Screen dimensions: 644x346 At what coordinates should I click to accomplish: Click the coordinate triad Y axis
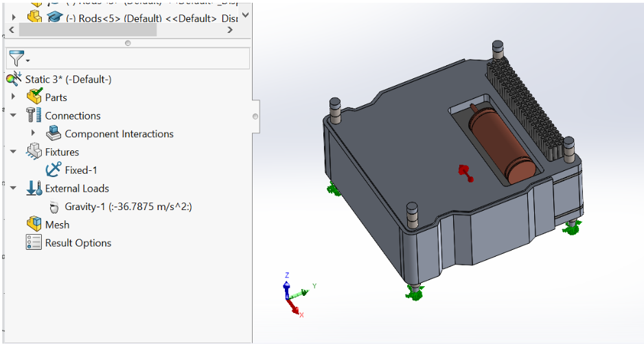point(301,292)
